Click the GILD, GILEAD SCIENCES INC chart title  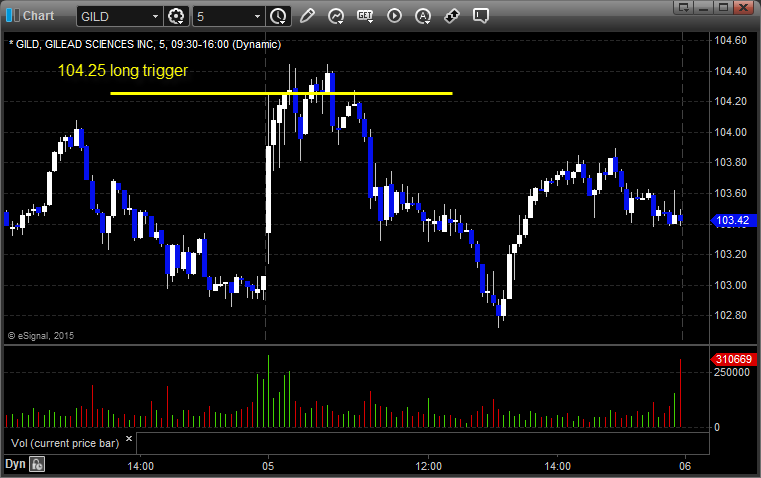(145, 44)
